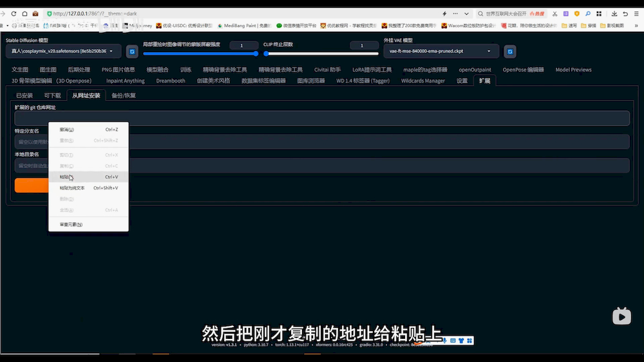Switch to the 已安装 (Installed) tab
This screenshot has height=362, width=644.
click(x=24, y=95)
